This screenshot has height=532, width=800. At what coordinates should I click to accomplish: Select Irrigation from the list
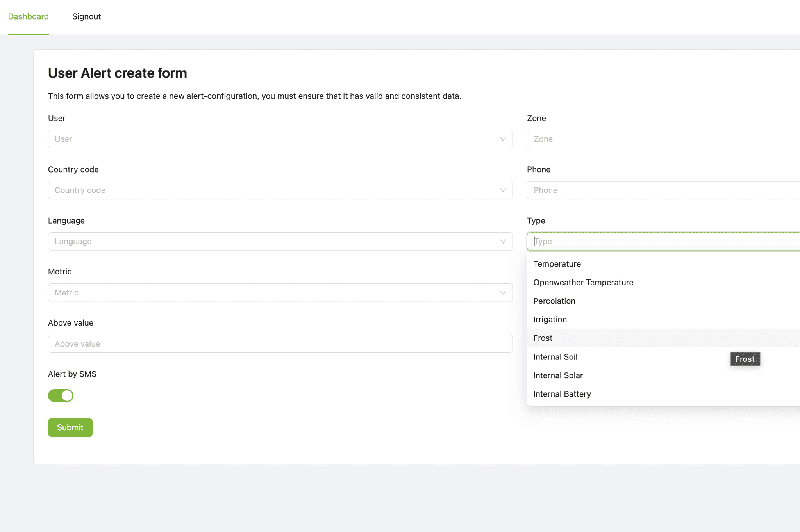coord(550,319)
